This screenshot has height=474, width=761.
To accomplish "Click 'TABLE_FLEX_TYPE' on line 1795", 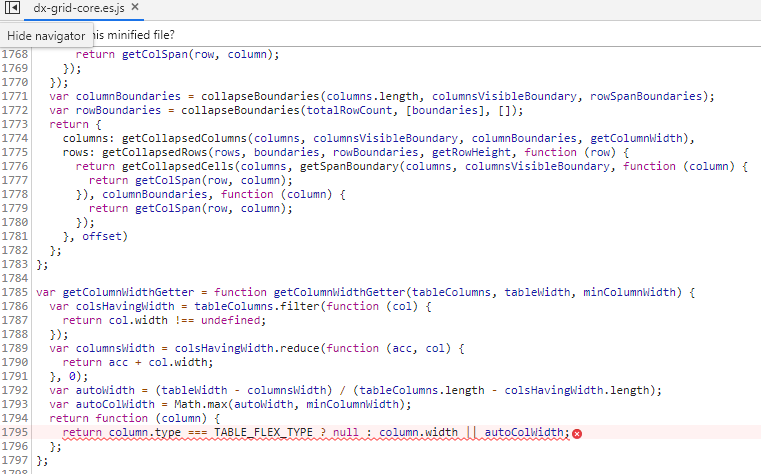I will coord(264,432).
